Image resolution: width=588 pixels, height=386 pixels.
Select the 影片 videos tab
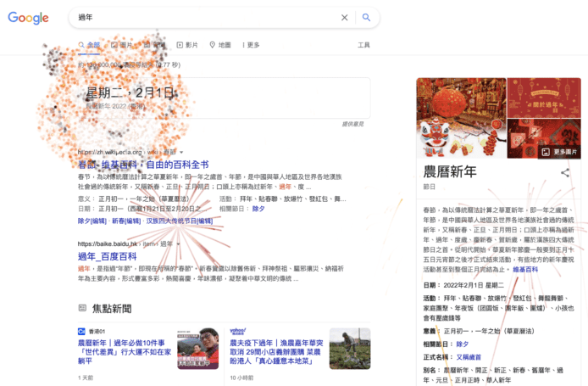(188, 45)
